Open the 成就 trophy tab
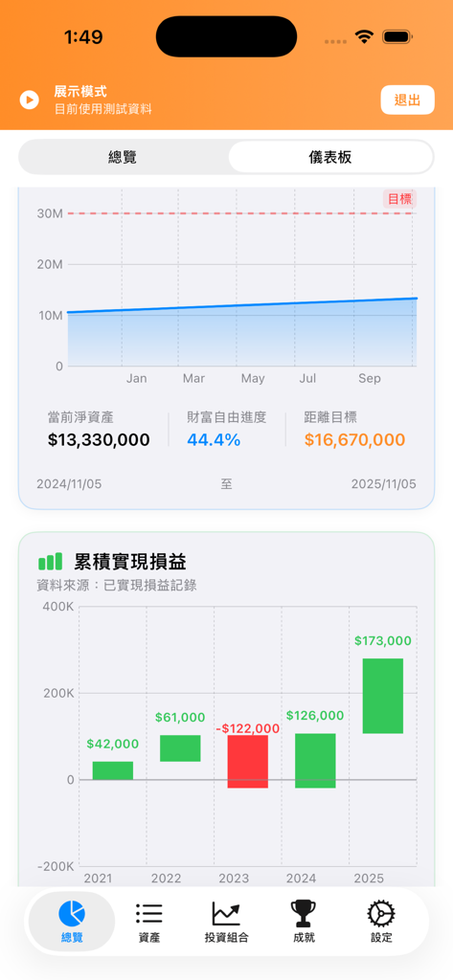 304,922
